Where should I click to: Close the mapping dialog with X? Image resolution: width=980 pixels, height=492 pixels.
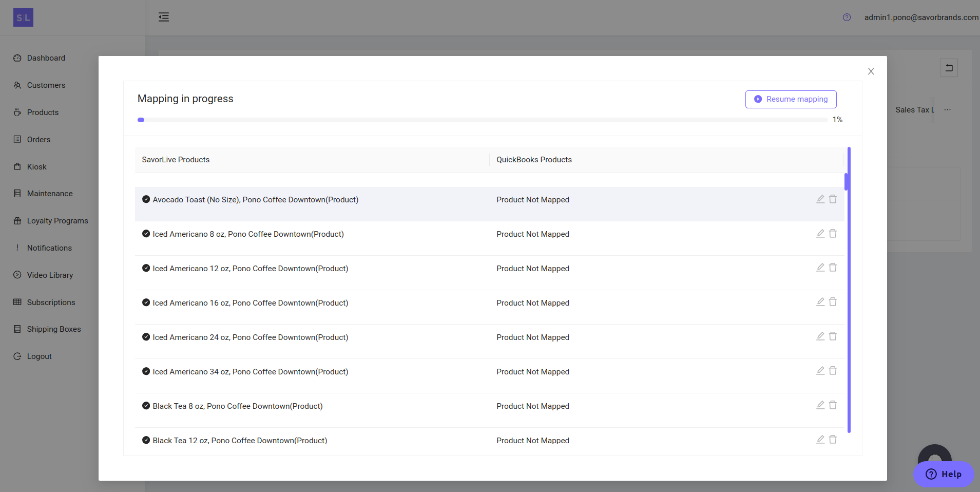[871, 71]
